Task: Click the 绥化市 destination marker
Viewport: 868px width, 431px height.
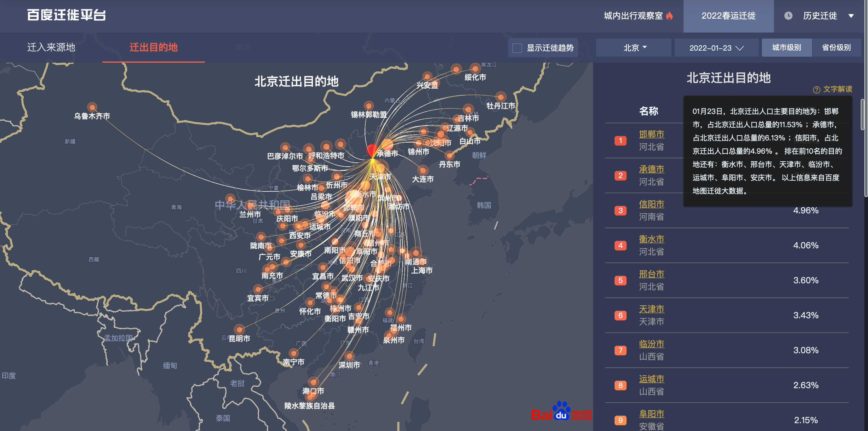Action: 475,68
